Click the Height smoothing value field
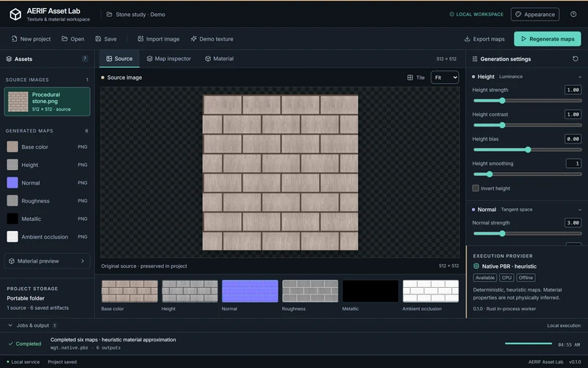Screen dimensions: 588x368 [573, 163]
